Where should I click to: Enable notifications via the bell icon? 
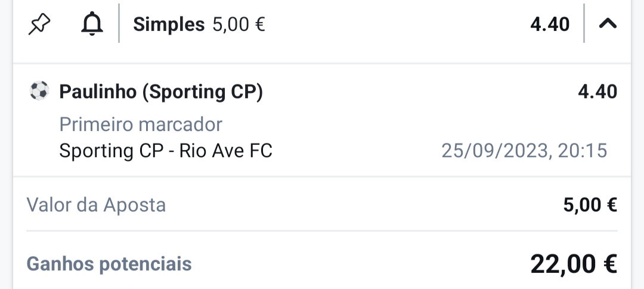92,24
